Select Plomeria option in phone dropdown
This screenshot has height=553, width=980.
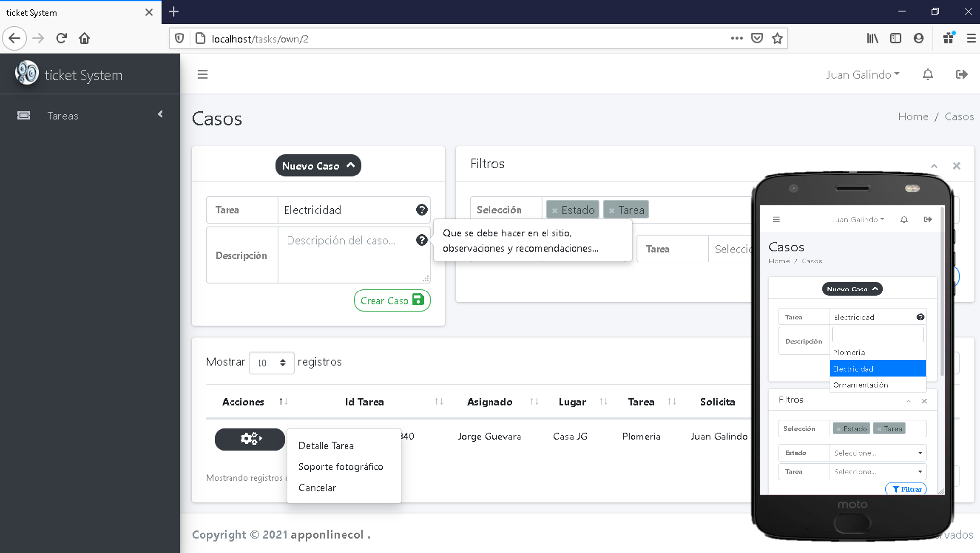(878, 352)
